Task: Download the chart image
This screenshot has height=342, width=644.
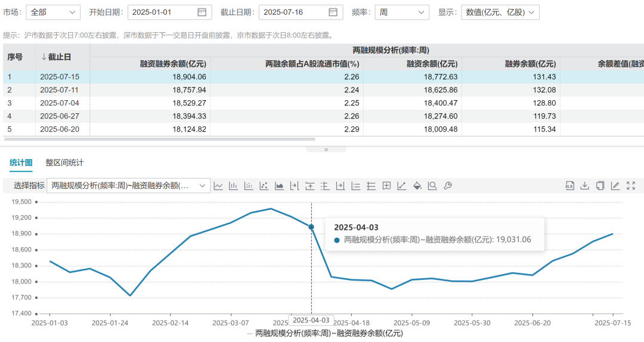Action: [584, 185]
